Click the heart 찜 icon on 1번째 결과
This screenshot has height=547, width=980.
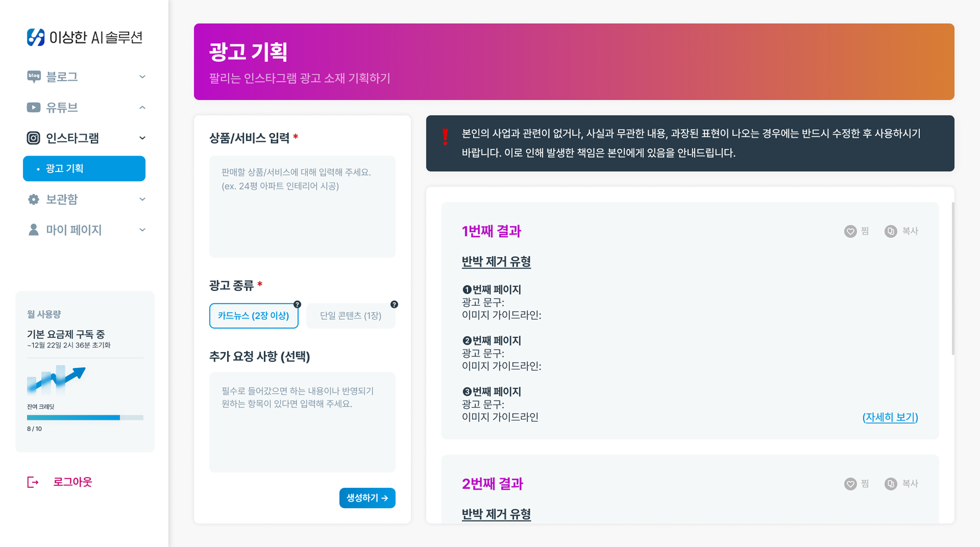pyautogui.click(x=850, y=231)
